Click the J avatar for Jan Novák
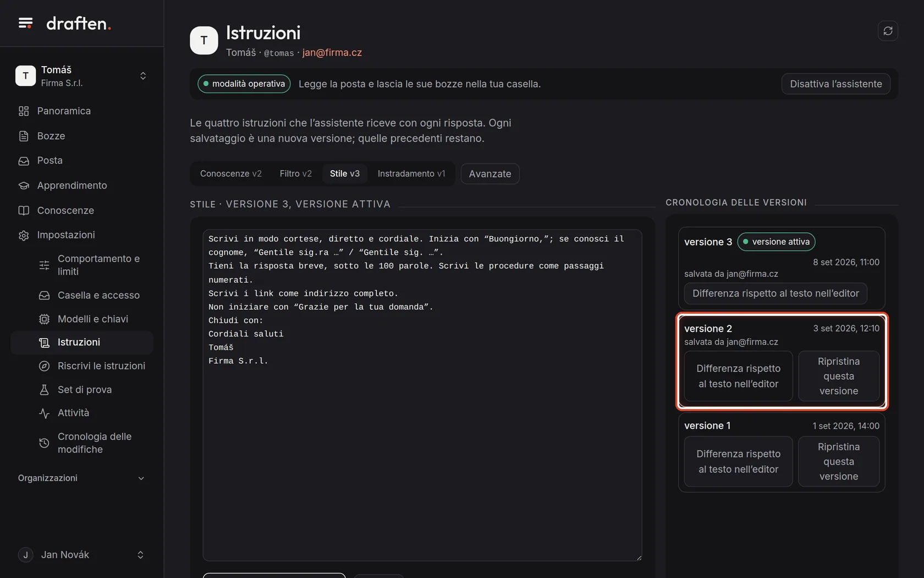The image size is (924, 578). 25,555
